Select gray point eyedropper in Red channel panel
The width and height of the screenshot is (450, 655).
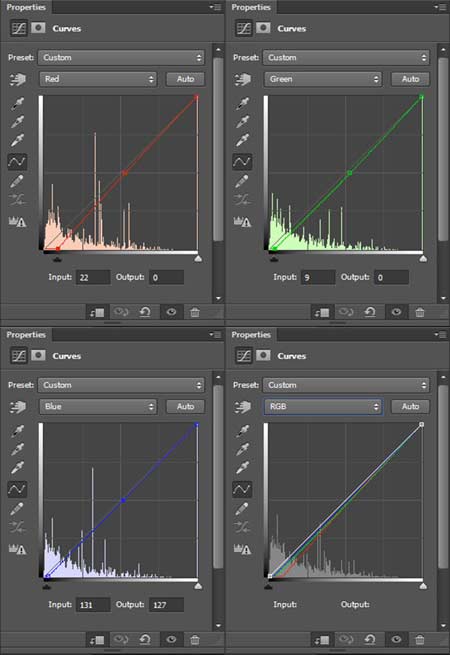click(x=17, y=122)
